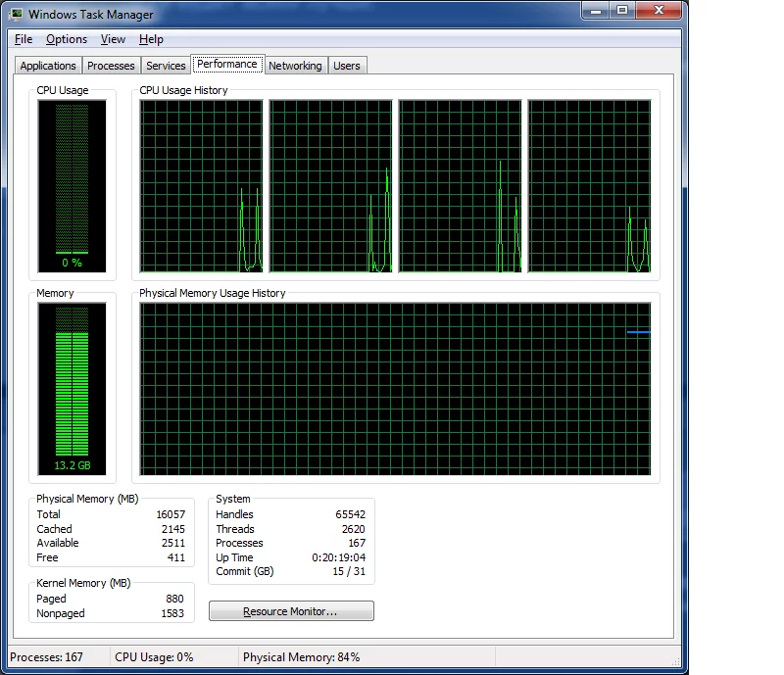784x675 pixels.
Task: Click the Cached memory value 2145
Action: 173,528
